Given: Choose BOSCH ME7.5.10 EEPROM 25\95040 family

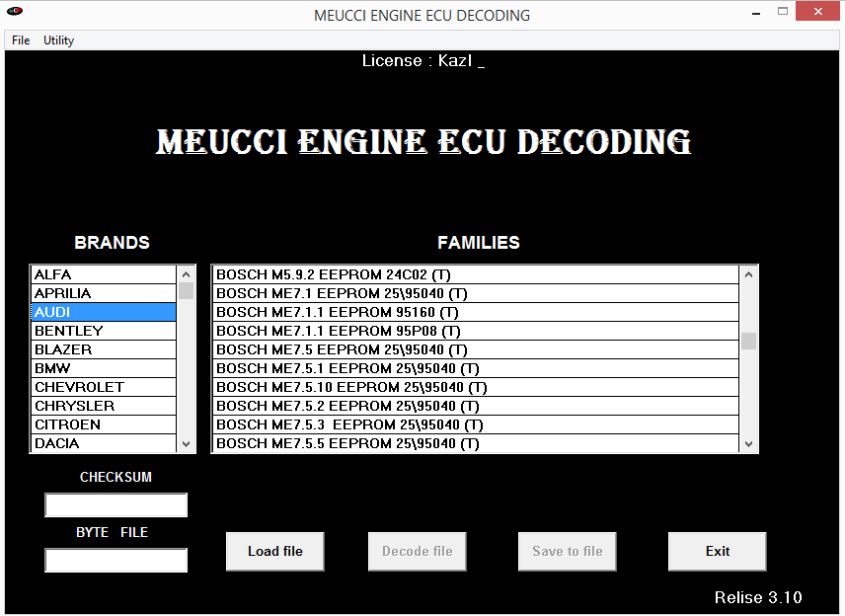Looking at the screenshot, I should [x=476, y=387].
